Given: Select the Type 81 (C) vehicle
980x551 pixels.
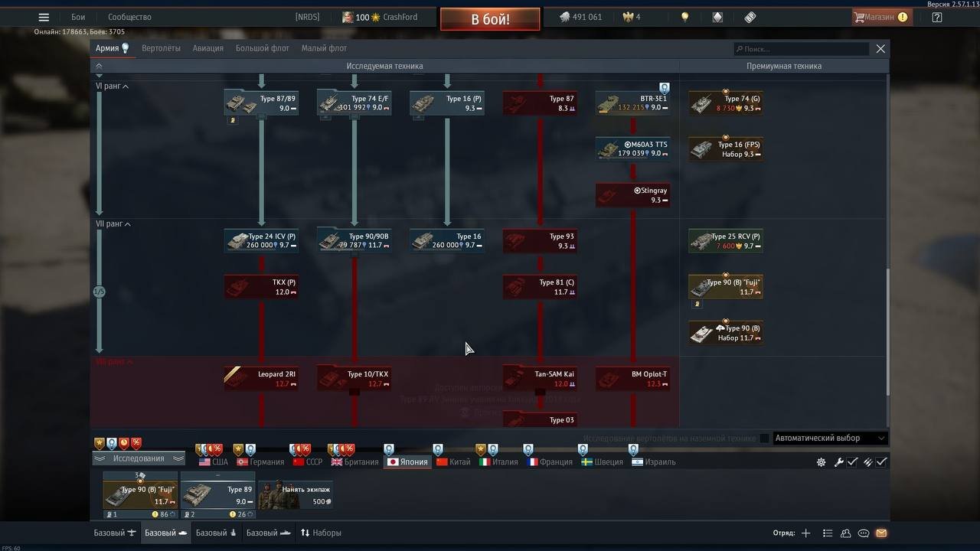Looking at the screenshot, I should [x=540, y=287].
